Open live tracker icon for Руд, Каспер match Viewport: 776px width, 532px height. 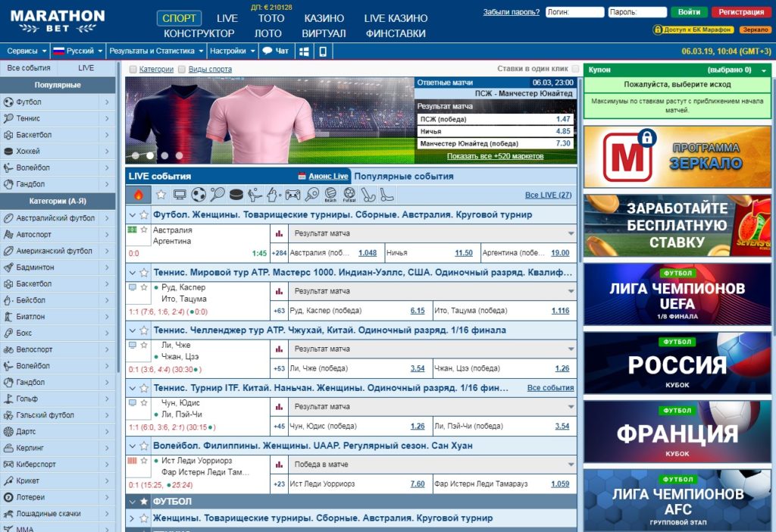(132, 287)
